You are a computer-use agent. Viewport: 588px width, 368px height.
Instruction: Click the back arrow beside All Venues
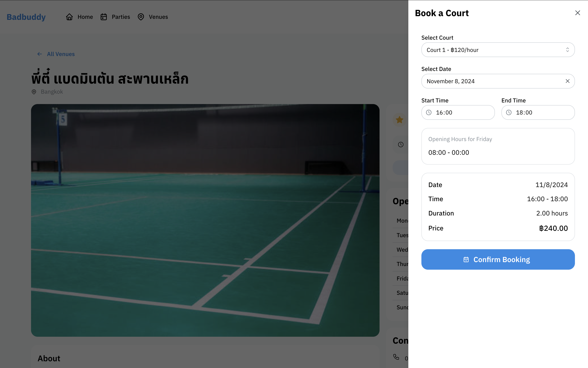tap(40, 54)
